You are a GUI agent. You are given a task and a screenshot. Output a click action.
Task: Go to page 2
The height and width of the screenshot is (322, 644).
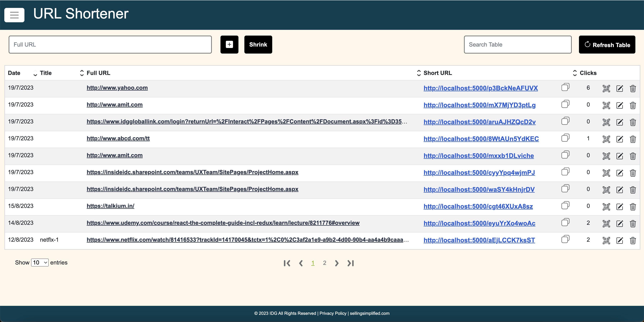(324, 263)
